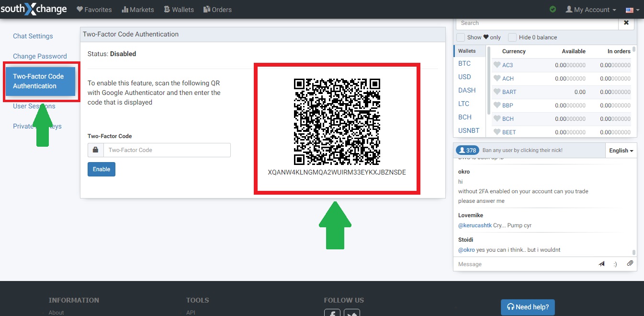Expand the My Account dropdown
Screen dimensions: 644x316
(591, 10)
